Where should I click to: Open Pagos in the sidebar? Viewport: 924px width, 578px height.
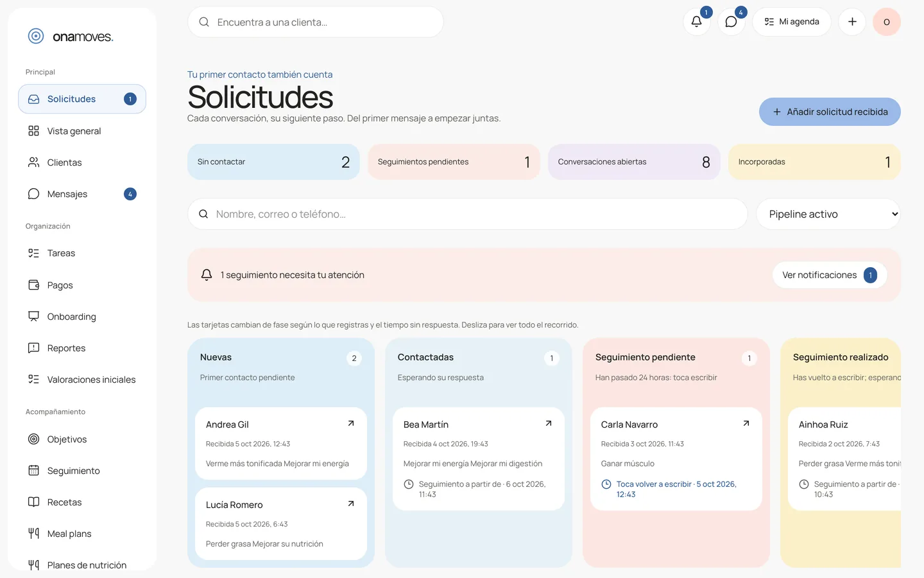tap(82, 285)
